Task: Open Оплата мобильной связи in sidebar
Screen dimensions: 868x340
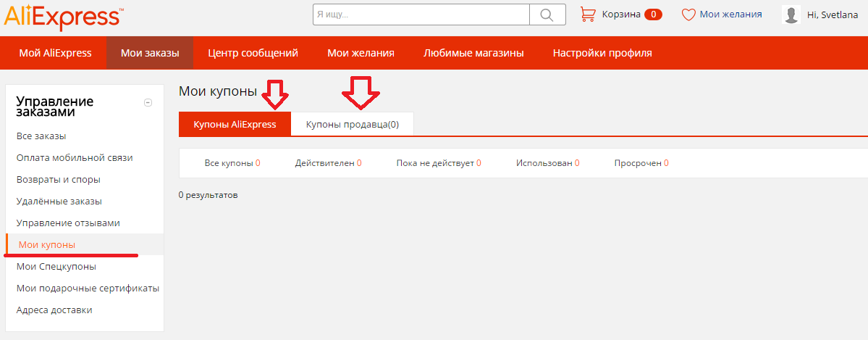Action: pos(75,157)
